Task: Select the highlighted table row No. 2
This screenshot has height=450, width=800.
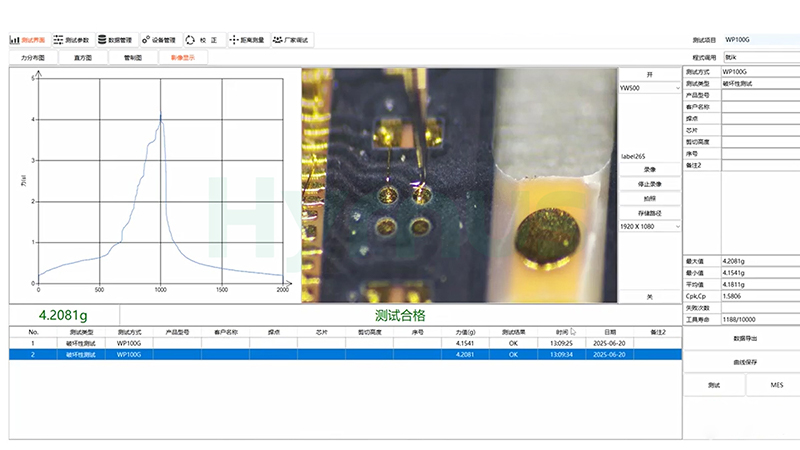Action: point(345,355)
